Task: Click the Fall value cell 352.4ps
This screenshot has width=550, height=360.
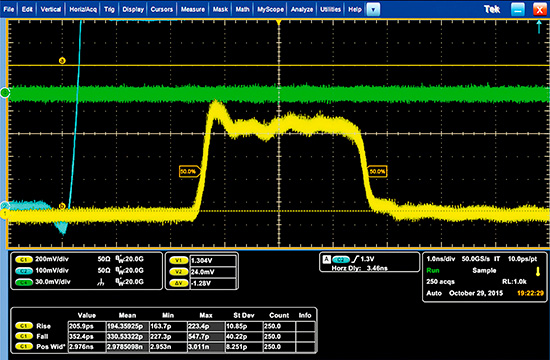Action: (x=86, y=336)
